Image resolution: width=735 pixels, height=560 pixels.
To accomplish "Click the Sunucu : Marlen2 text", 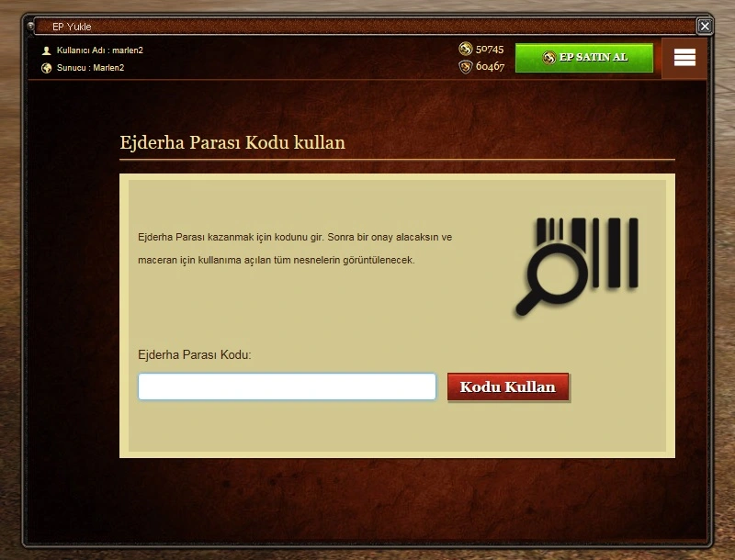I will point(90,67).
